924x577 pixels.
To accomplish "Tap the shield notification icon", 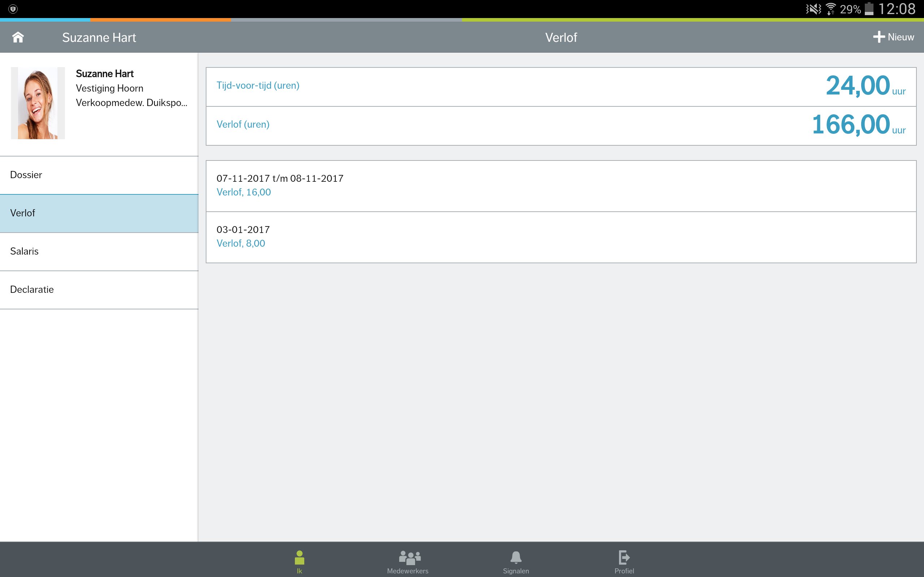I will click(x=13, y=9).
